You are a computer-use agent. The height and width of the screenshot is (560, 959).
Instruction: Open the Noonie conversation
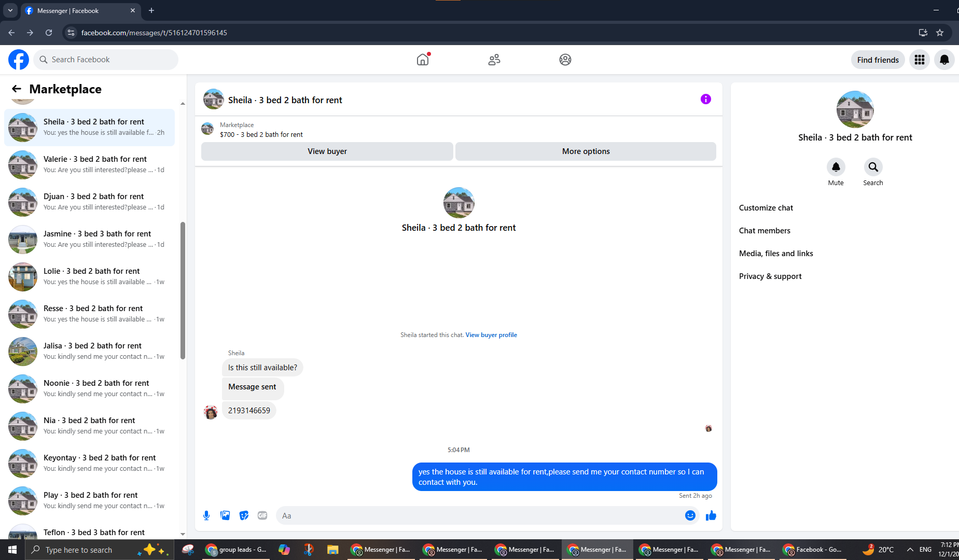pos(89,388)
